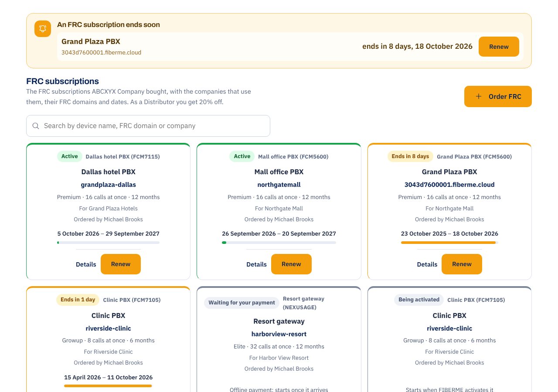Renew Grand Plaza PBX from the alert banner
The width and height of the screenshot is (558, 392).
click(x=499, y=47)
